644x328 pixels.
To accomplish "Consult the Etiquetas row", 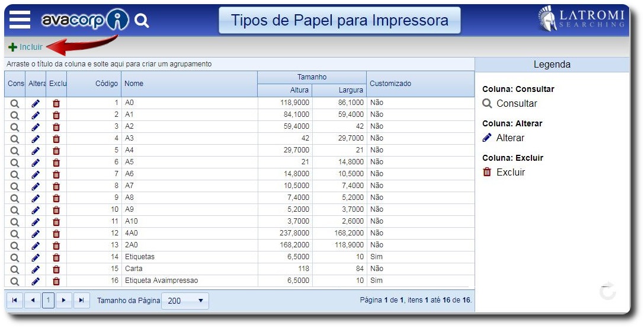I will click(x=15, y=257).
